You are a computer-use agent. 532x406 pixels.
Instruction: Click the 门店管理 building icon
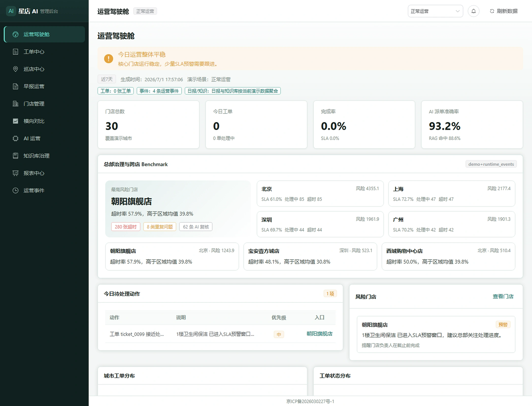tap(16, 104)
